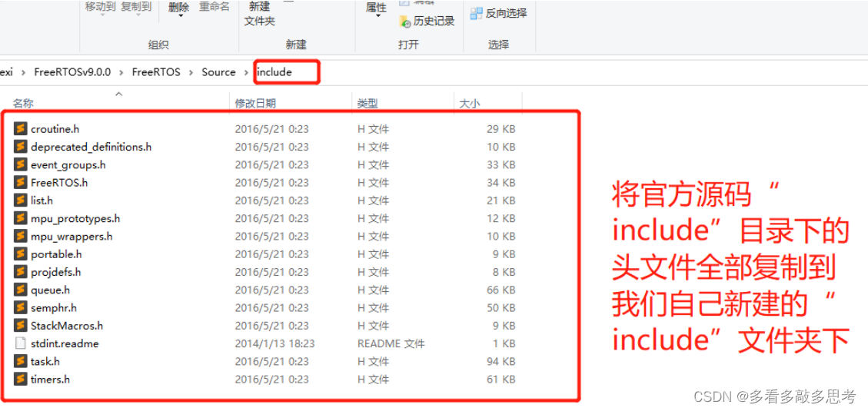Viewport: 868px width, 411px height.
Task: Click the semphr.h file icon
Action: click(21, 307)
